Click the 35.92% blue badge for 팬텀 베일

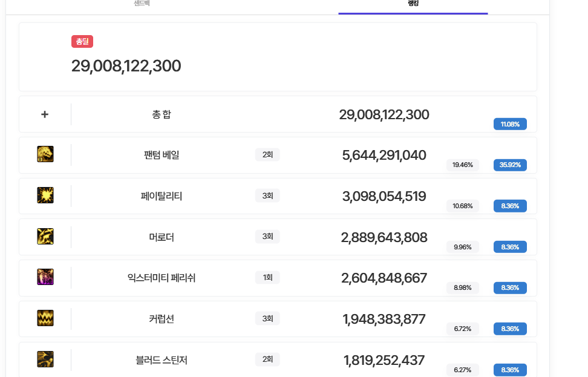tap(510, 165)
